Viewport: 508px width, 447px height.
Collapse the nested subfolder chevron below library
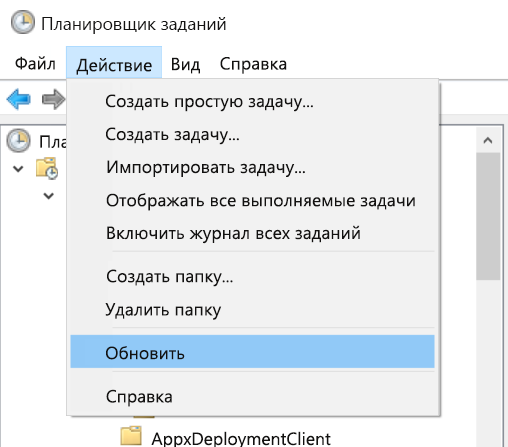tap(49, 196)
